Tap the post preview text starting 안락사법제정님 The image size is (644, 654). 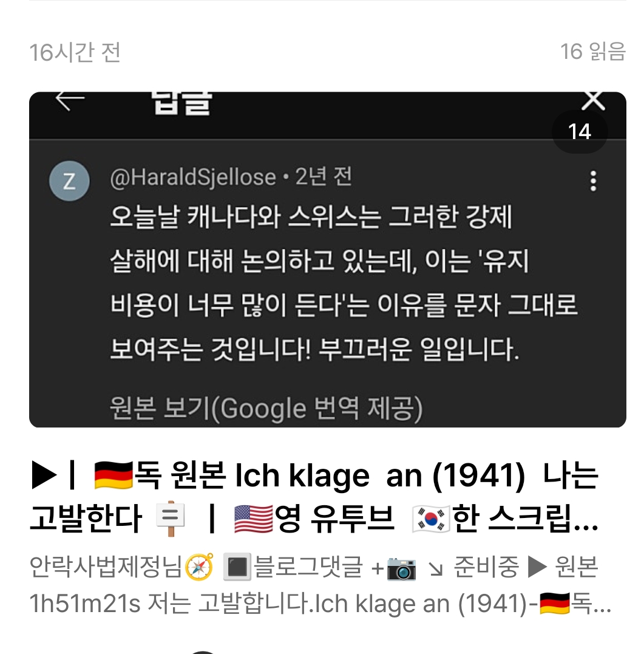coord(320,585)
